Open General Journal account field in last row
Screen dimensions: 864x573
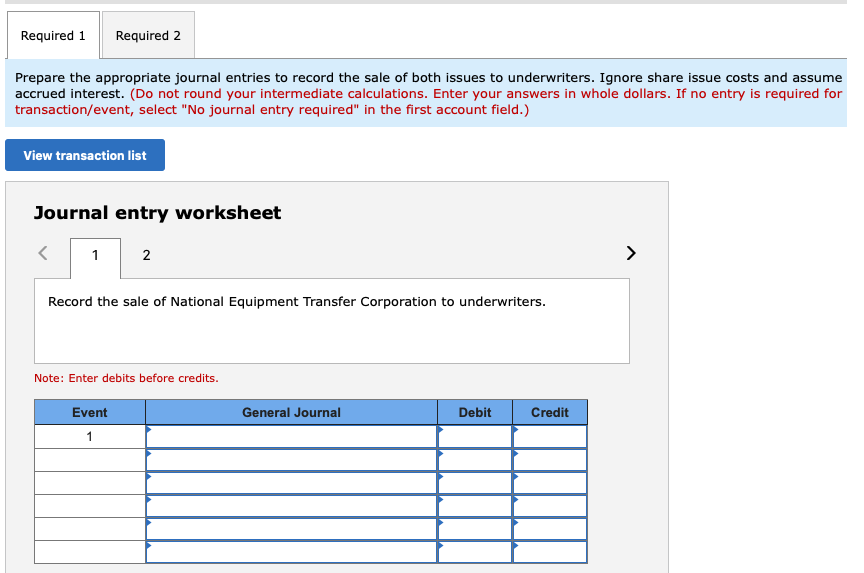point(291,552)
